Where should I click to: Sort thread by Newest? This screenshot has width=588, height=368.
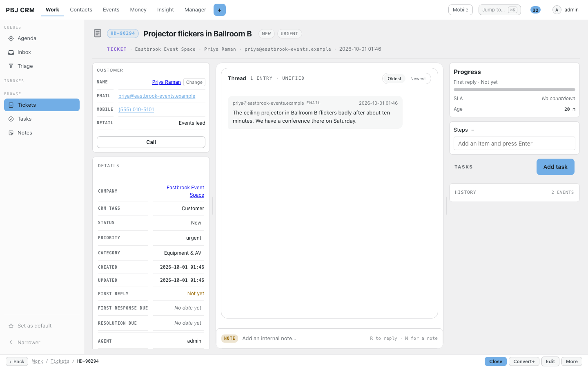(418, 79)
